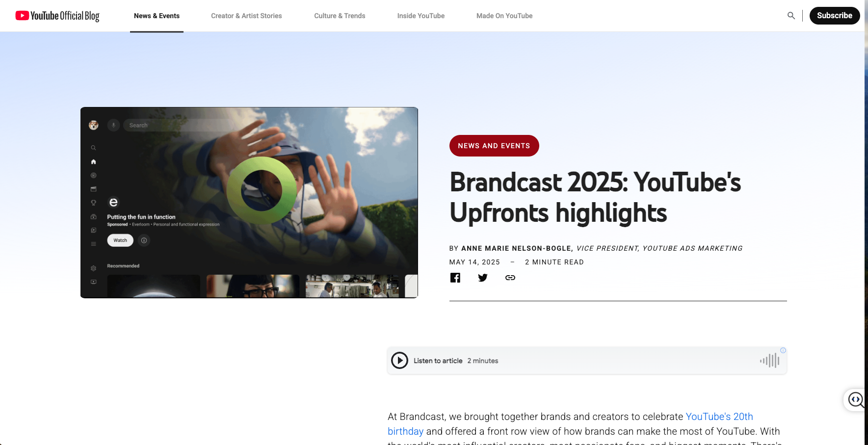This screenshot has width=868, height=445.
Task: Select Culture & Trends menu item
Action: tap(340, 16)
